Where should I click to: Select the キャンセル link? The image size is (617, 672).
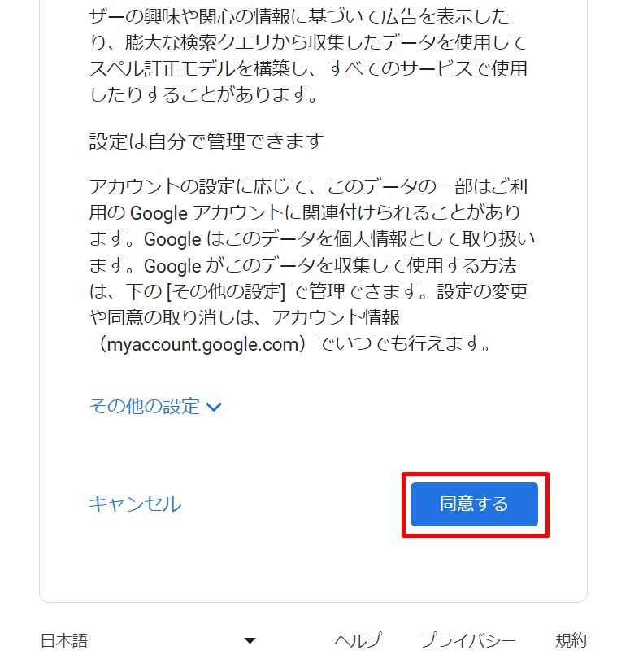click(x=135, y=504)
